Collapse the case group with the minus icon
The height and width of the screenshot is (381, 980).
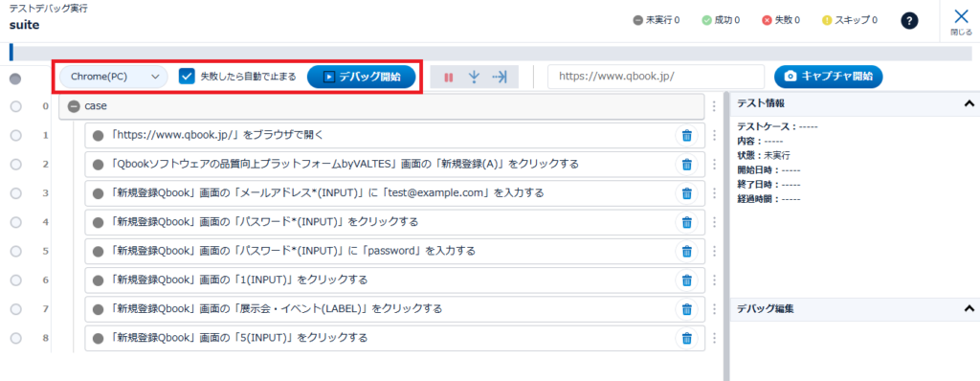73,106
